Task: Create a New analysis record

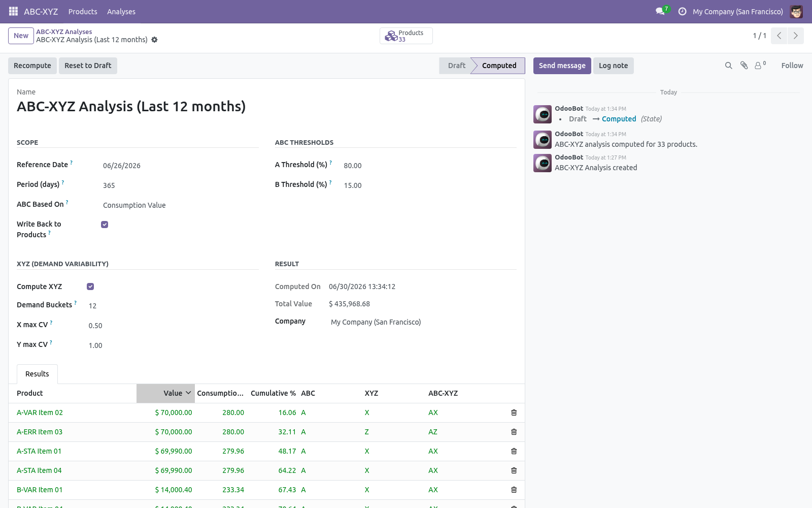Action: coord(21,36)
